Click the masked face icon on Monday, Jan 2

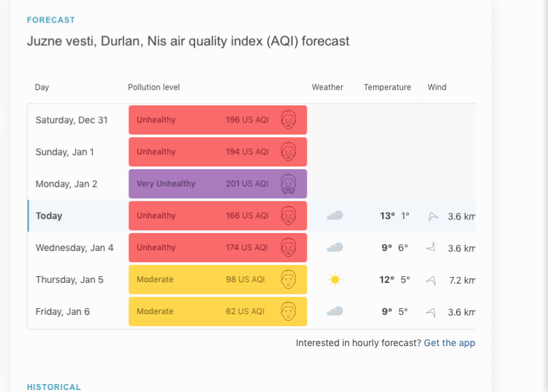288,184
